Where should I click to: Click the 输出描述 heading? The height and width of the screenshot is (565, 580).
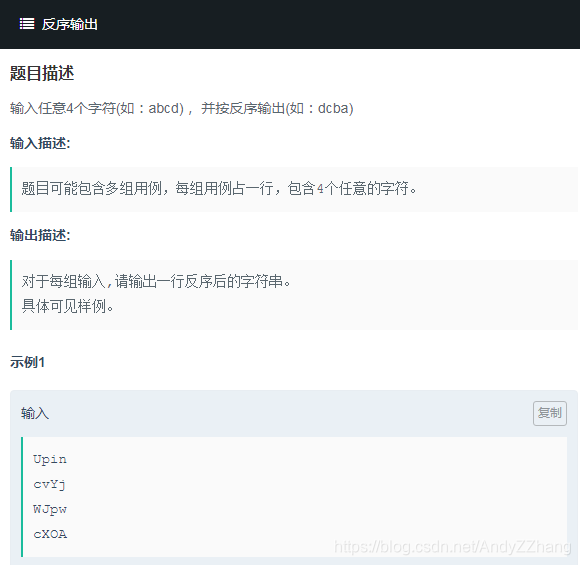[x=40, y=235]
